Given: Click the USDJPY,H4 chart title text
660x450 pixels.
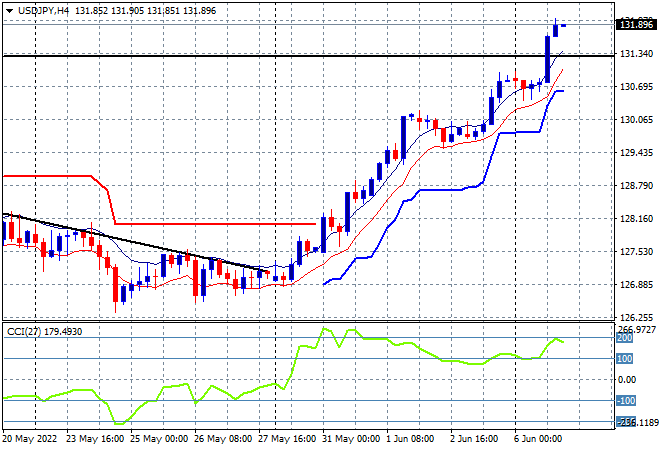Looking at the screenshot, I should tap(44, 11).
